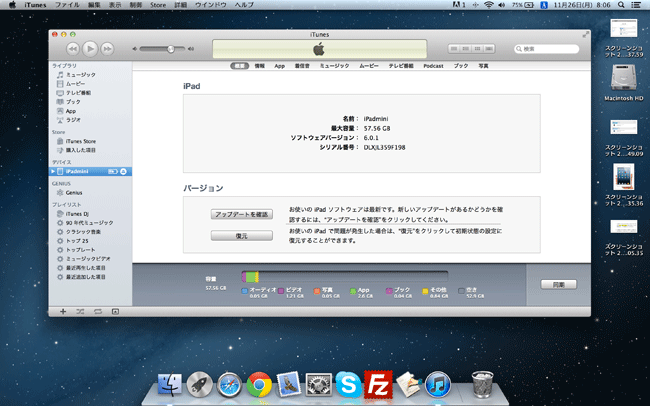This screenshot has width=650, height=406.
Task: Click the serial number DLXJL359F198
Action: [x=385, y=147]
